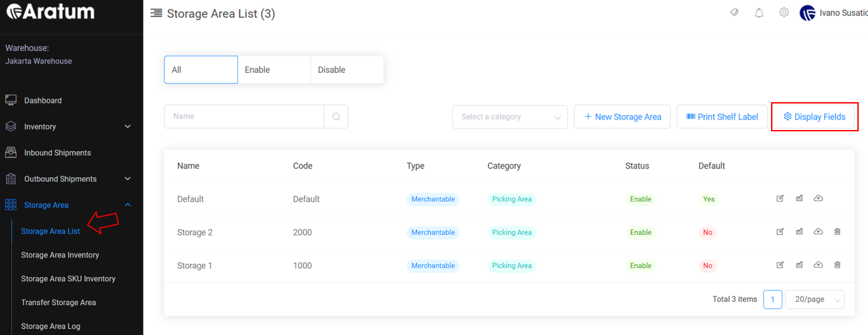Screen dimensions: 868x335
Task: Click the Display Fields button
Action: coord(814,117)
